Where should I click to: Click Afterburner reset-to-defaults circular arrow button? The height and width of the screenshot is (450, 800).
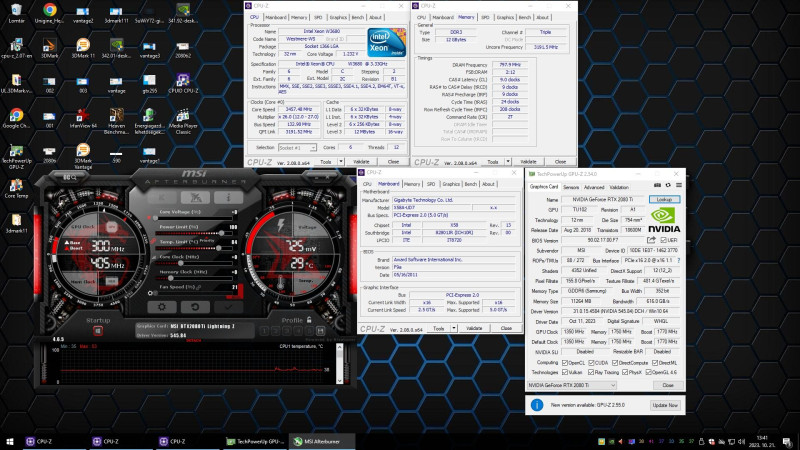click(x=195, y=307)
